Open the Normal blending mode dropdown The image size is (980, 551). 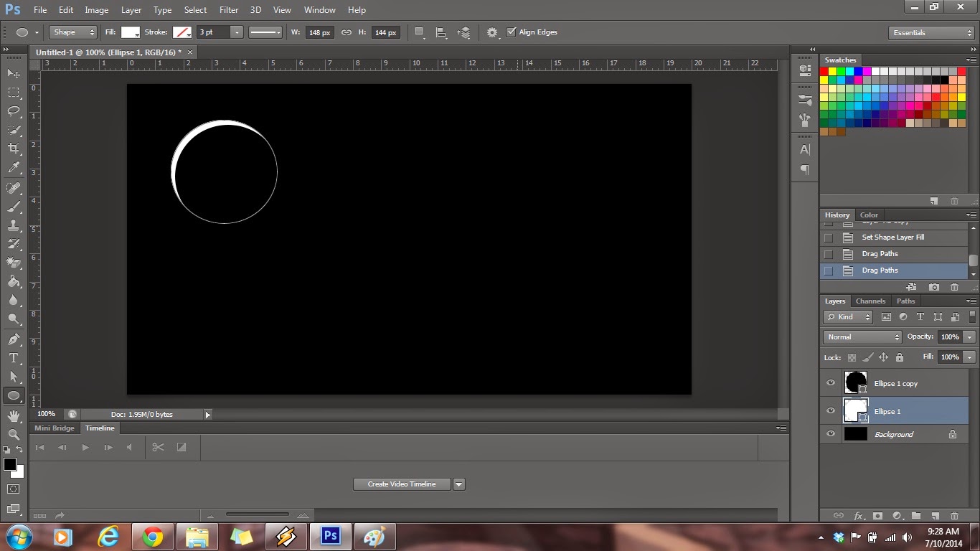point(862,336)
